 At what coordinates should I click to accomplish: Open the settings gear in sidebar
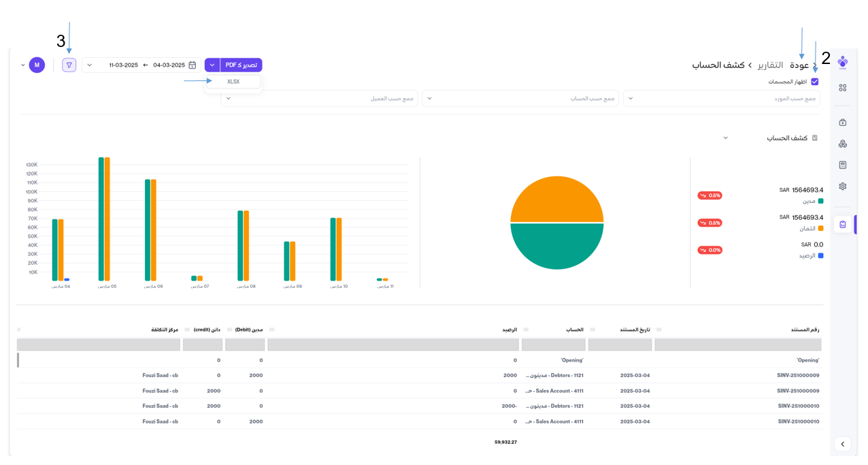click(x=843, y=186)
